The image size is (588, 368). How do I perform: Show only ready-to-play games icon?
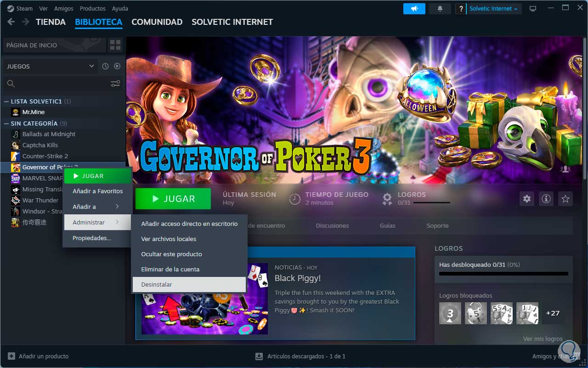coord(117,66)
